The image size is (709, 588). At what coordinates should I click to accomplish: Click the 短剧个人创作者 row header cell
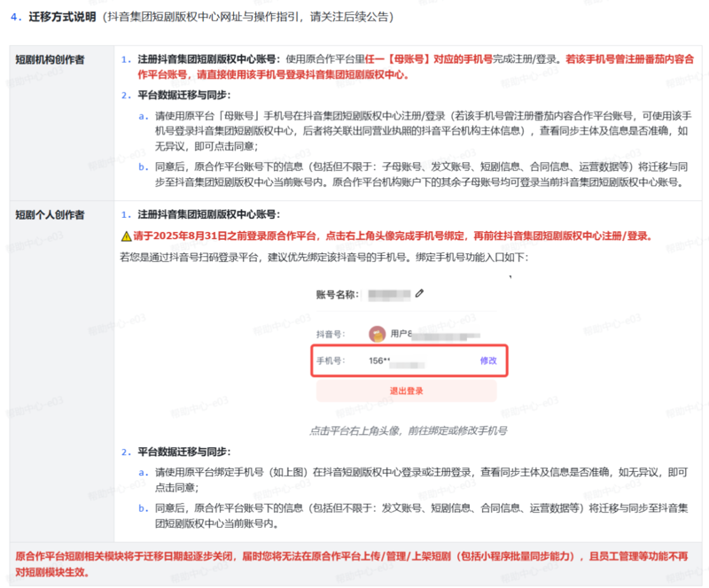pyautogui.click(x=51, y=215)
